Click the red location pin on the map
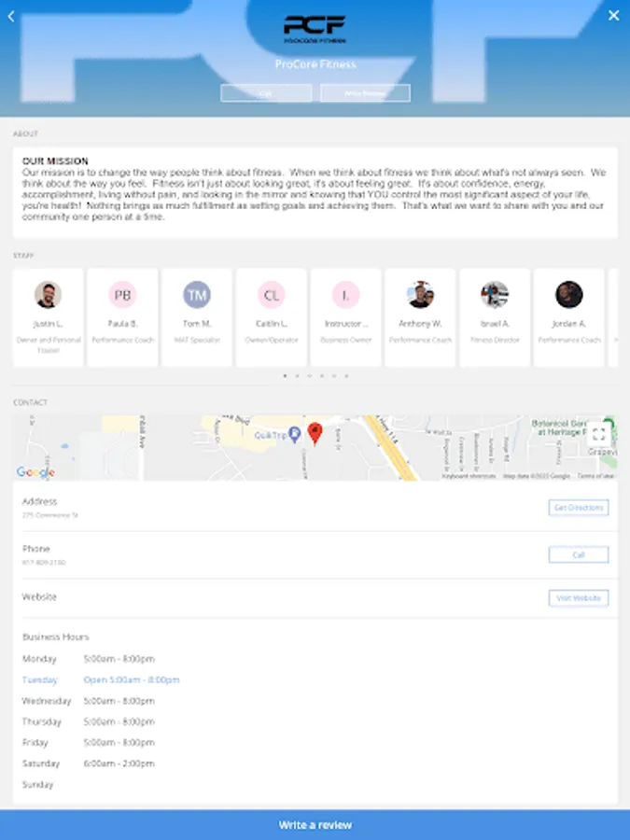The width and height of the screenshot is (630, 840). 315,433
